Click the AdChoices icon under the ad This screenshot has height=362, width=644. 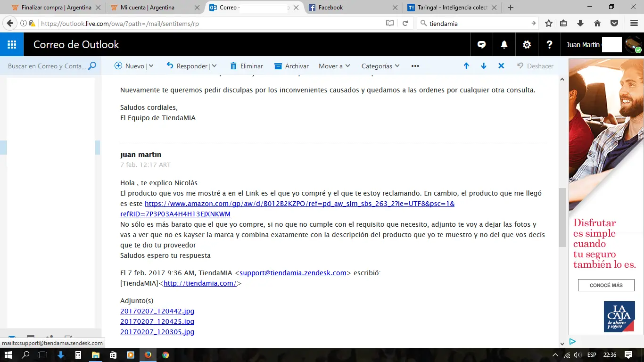(572, 342)
